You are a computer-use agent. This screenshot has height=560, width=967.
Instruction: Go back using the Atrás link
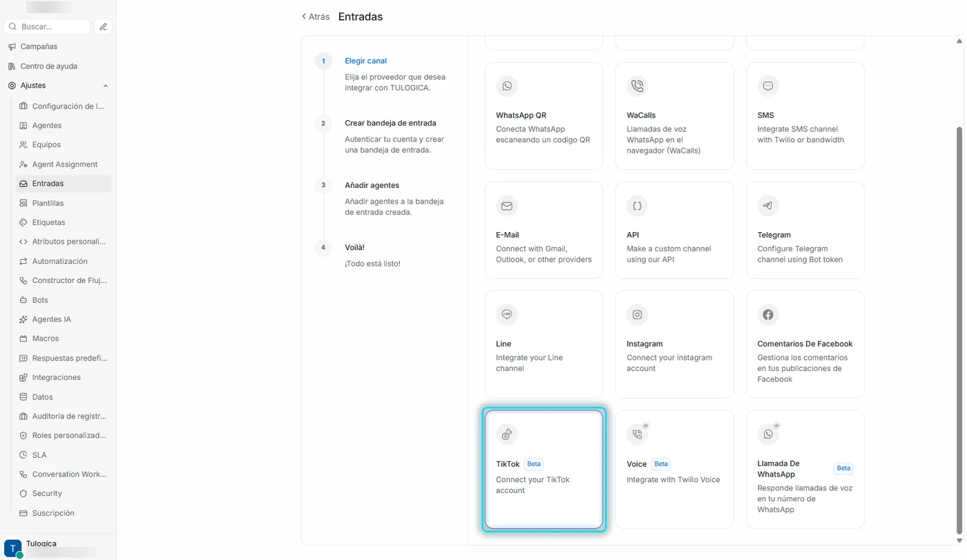[x=316, y=17]
